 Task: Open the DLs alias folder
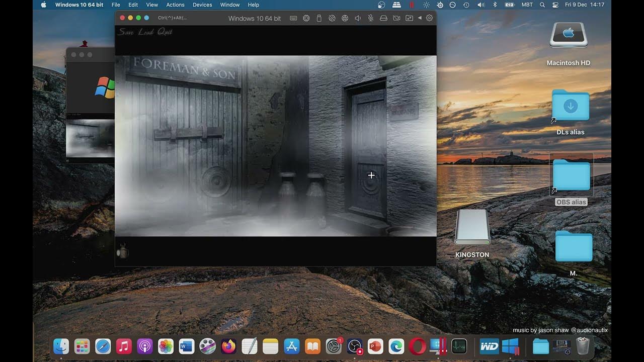(571, 106)
